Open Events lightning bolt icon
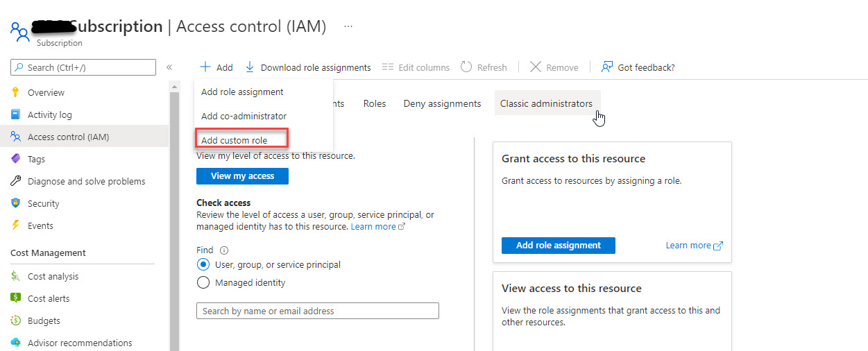This screenshot has width=868, height=351. [x=15, y=225]
